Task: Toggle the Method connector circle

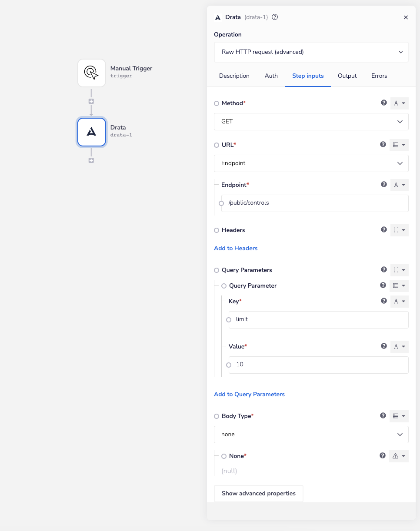Action: [x=217, y=103]
